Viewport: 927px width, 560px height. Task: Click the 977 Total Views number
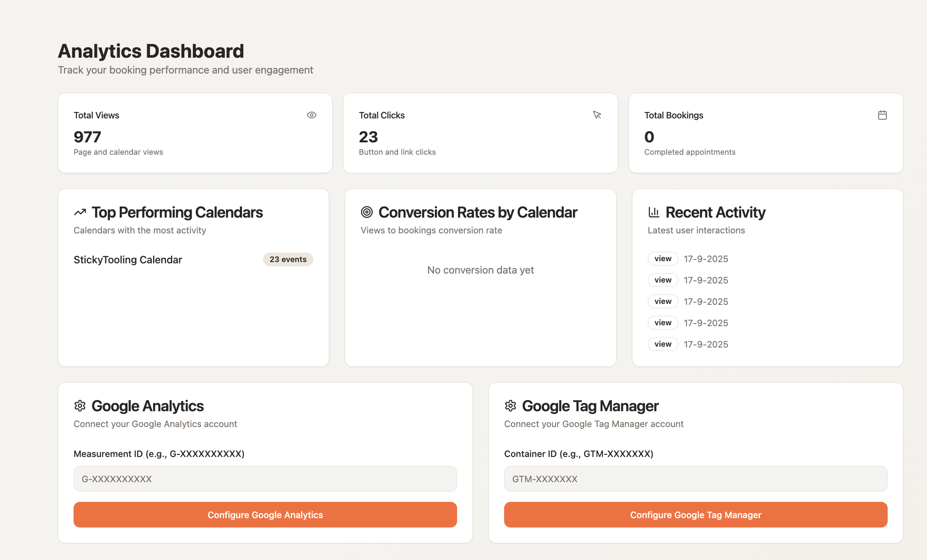pyautogui.click(x=87, y=137)
